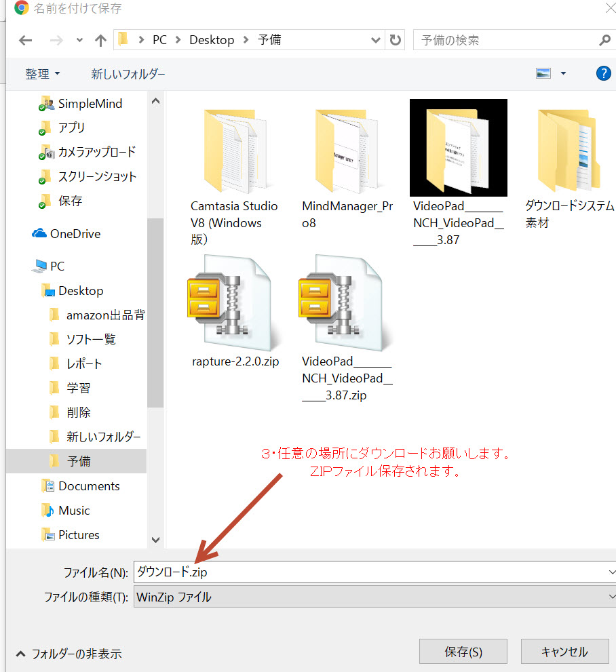Create a folder with 新しいフォルダー
Screen dimensions: 616x672
coord(128,74)
